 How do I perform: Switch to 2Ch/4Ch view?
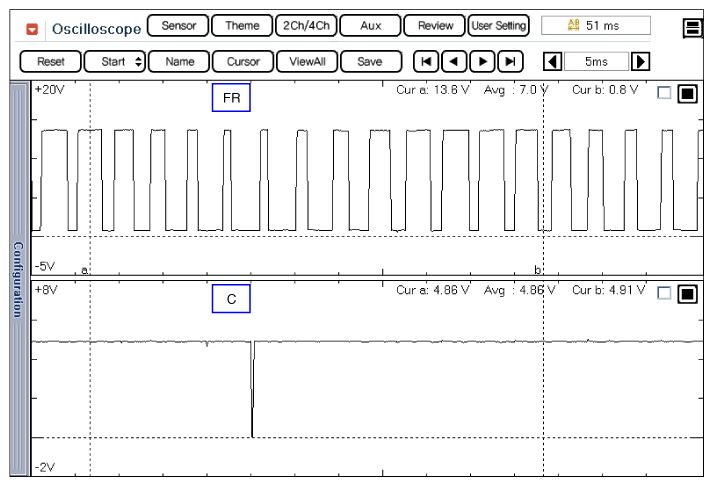coord(306,26)
